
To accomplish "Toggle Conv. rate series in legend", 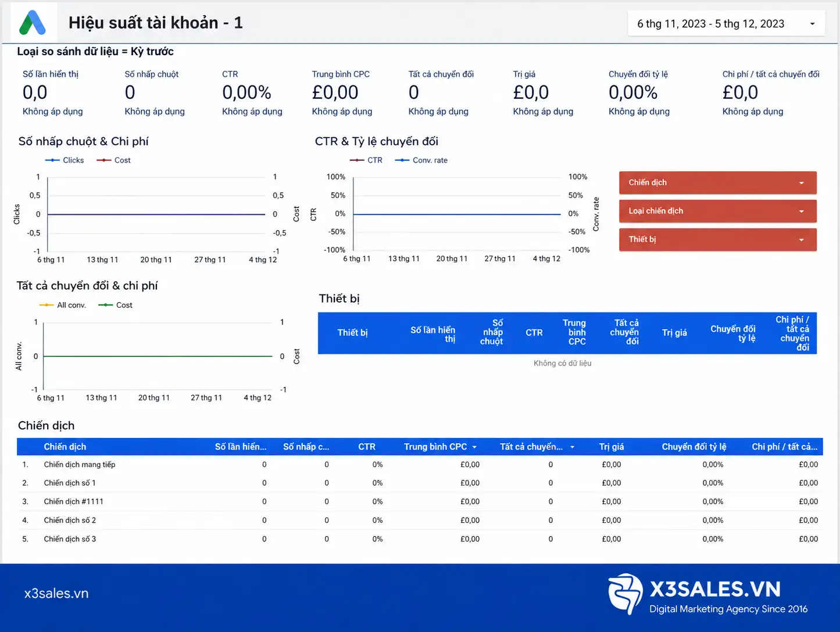I will tap(421, 160).
